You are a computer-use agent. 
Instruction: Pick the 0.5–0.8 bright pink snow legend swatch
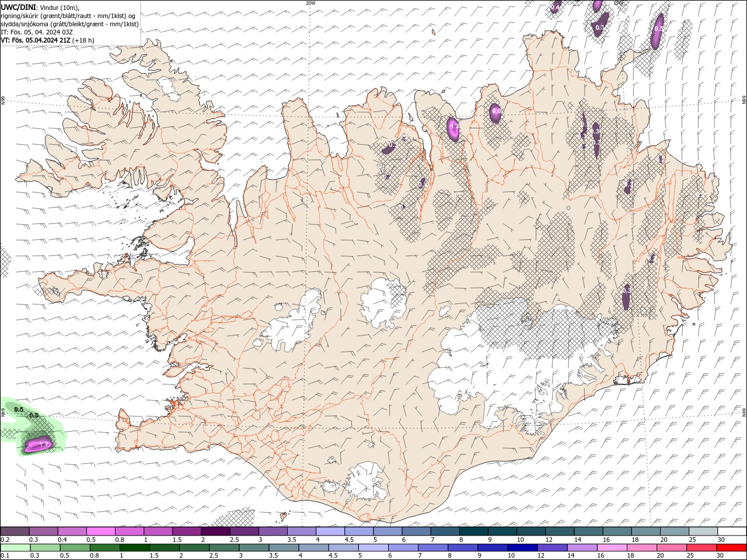pos(100,531)
